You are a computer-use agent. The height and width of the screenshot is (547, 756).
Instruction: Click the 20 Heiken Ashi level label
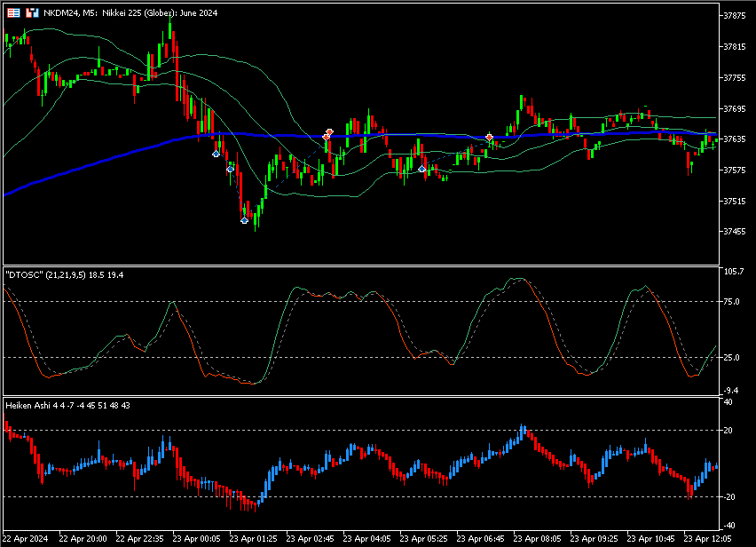click(x=728, y=431)
